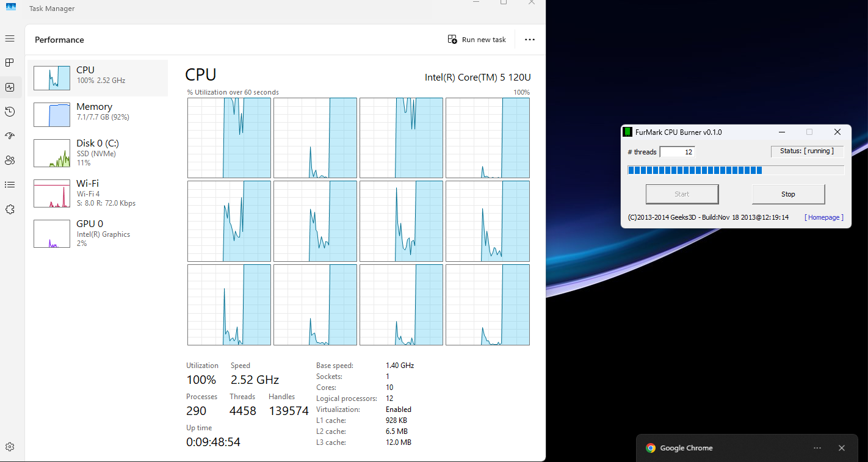This screenshot has height=462, width=868.
Task: Go to the Processes page icon
Action: click(x=10, y=63)
